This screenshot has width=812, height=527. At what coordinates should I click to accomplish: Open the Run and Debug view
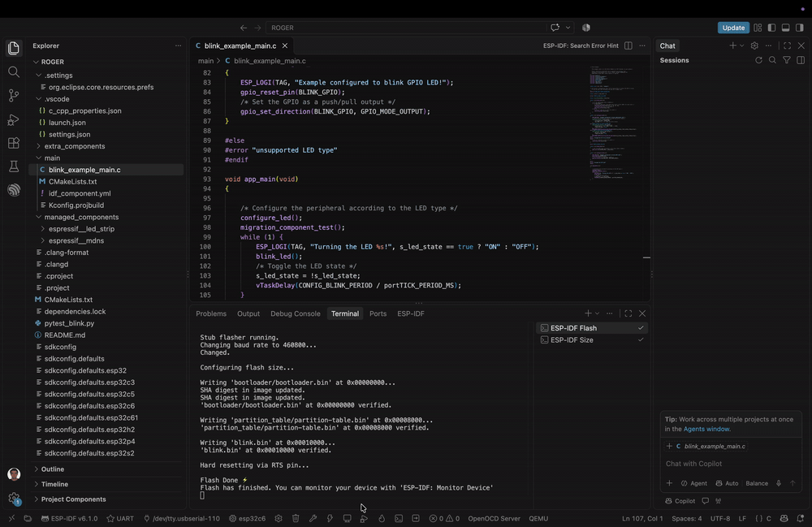(x=14, y=119)
